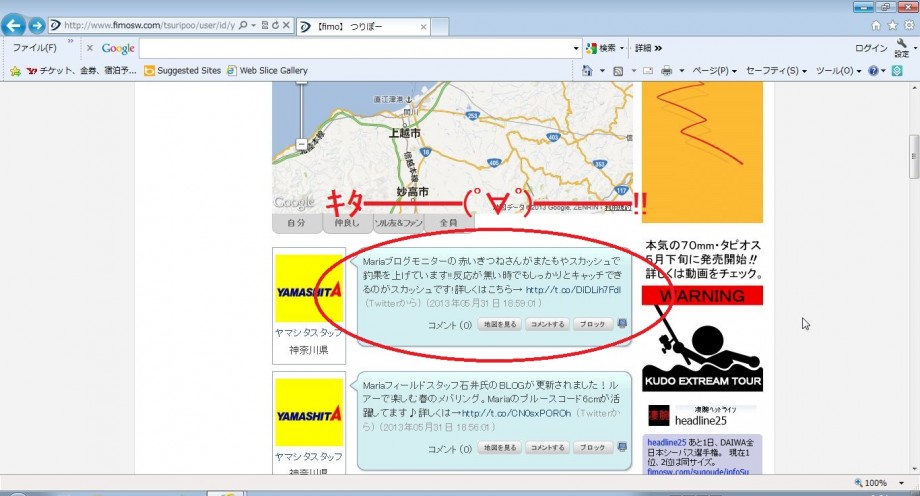Open the zoom level 100% dropdown
This screenshot has width=920, height=496.
click(x=902, y=482)
